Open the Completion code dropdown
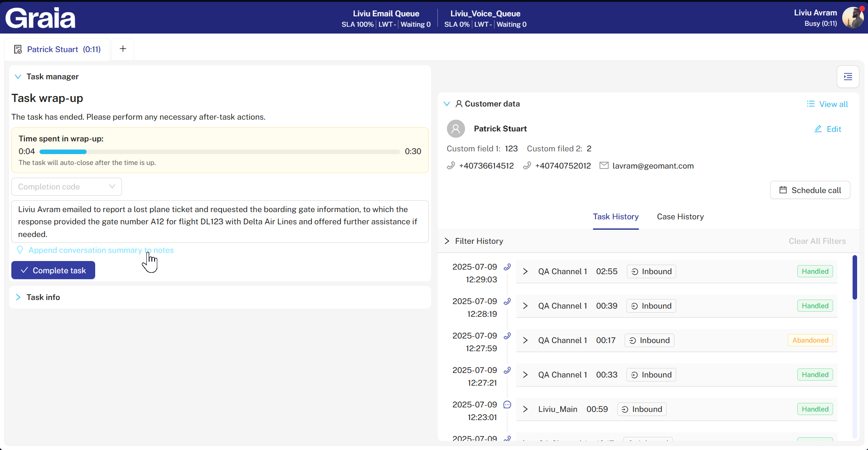 coord(67,187)
